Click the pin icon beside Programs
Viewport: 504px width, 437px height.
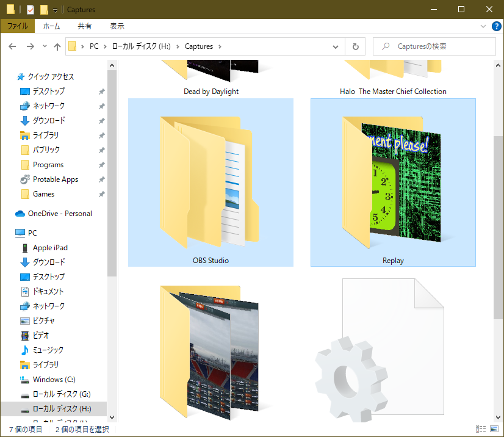[x=101, y=165]
